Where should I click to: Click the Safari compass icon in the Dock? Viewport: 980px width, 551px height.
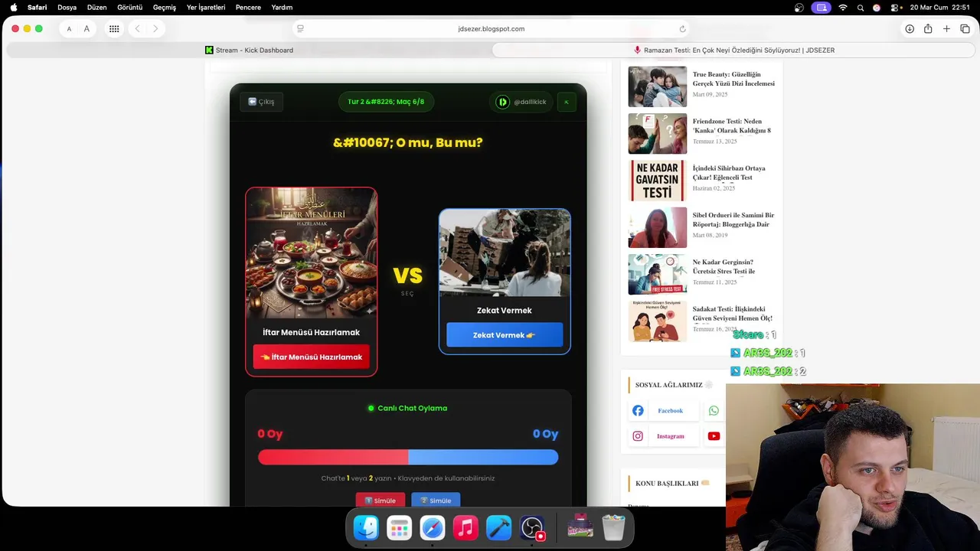(433, 528)
